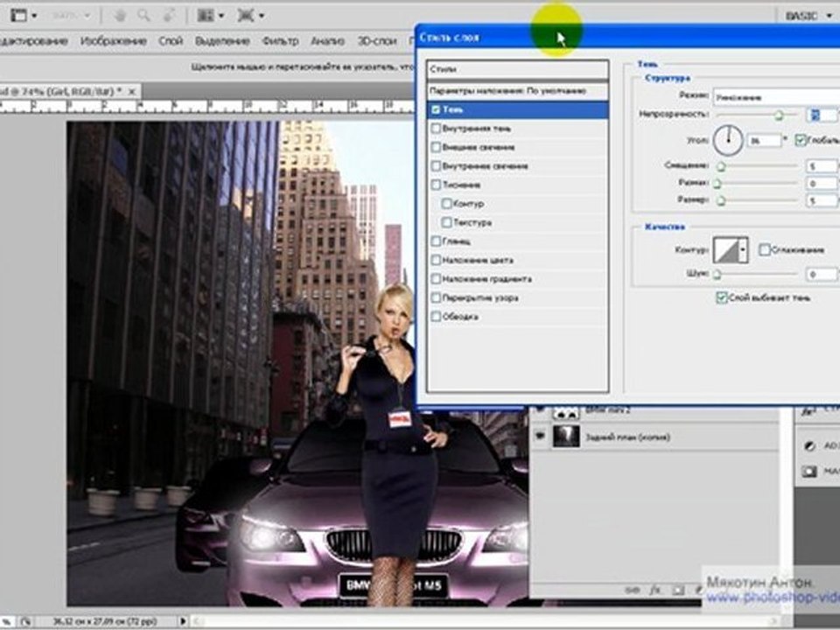Open the BASIC workspace switcher
840x630 pixels.
pos(807,16)
